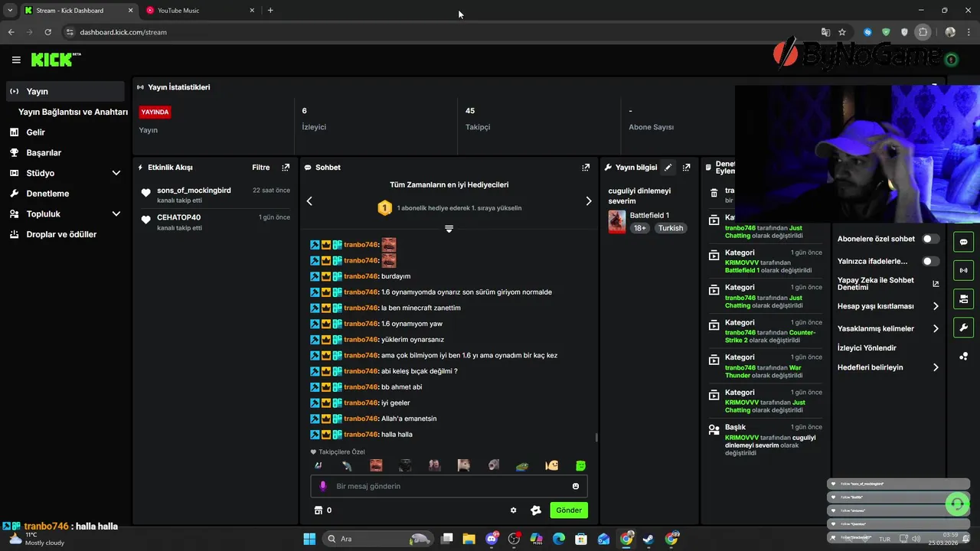This screenshot has height=551, width=980.
Task: Open the wrench moderation icon in right sidebar
Action: tap(963, 328)
